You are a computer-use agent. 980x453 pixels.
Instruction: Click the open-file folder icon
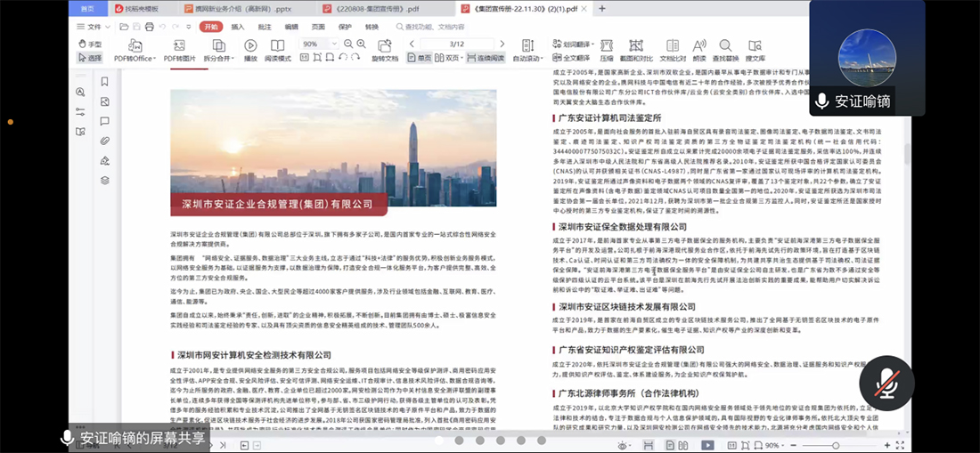pos(125,27)
